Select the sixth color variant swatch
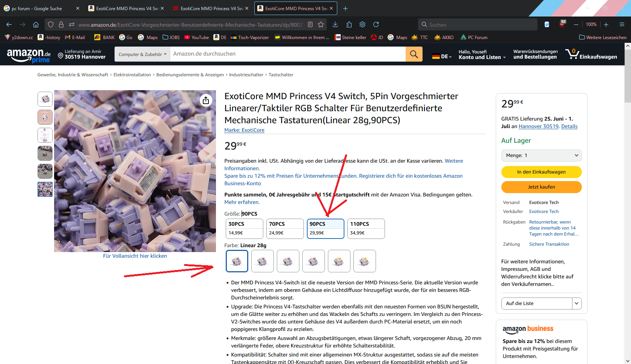 tap(365, 261)
